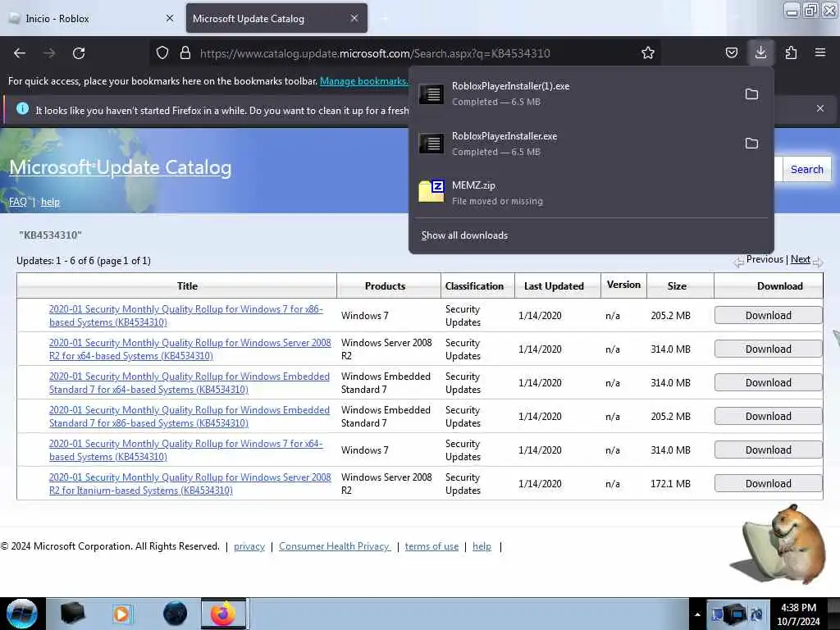Open the Server 2008 R2 Itanium rollup link

190,484
